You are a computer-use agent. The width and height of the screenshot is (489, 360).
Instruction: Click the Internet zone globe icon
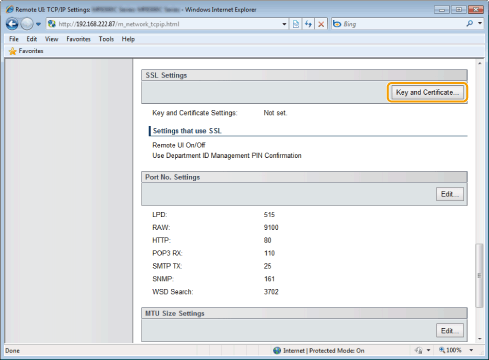tap(277, 350)
